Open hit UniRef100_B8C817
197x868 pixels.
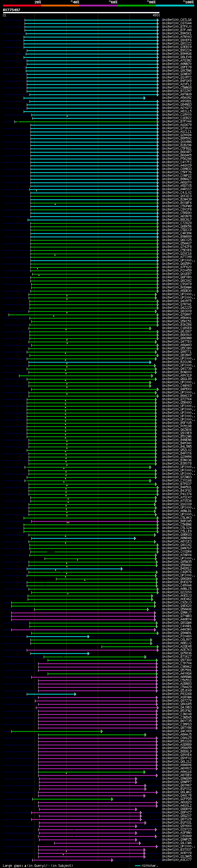pyautogui.click(x=176, y=220)
